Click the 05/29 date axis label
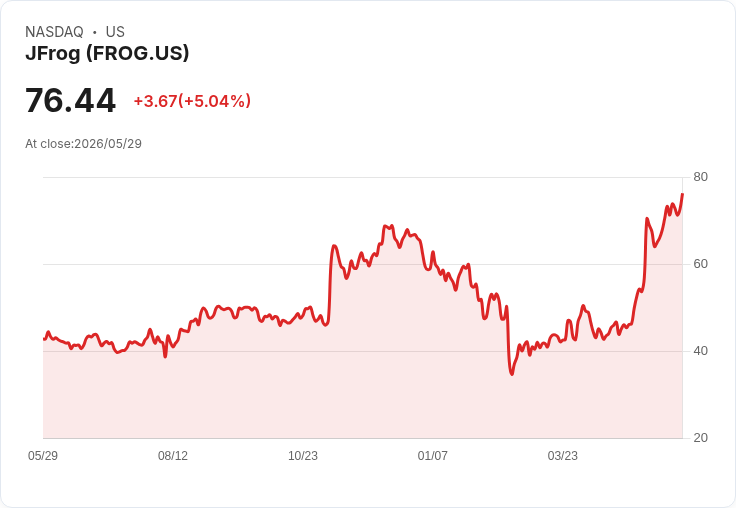The height and width of the screenshot is (508, 736). coord(43,456)
